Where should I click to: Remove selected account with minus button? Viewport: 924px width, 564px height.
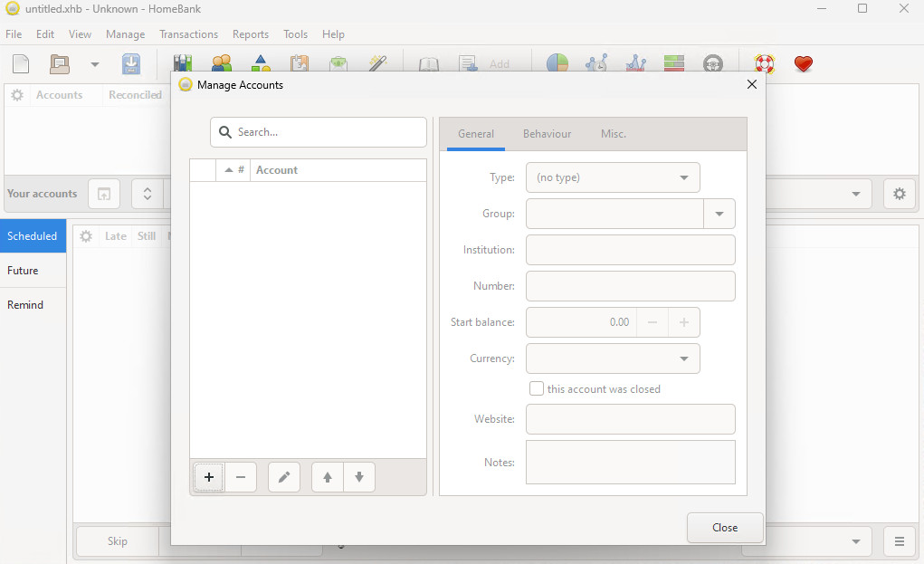[x=241, y=477]
